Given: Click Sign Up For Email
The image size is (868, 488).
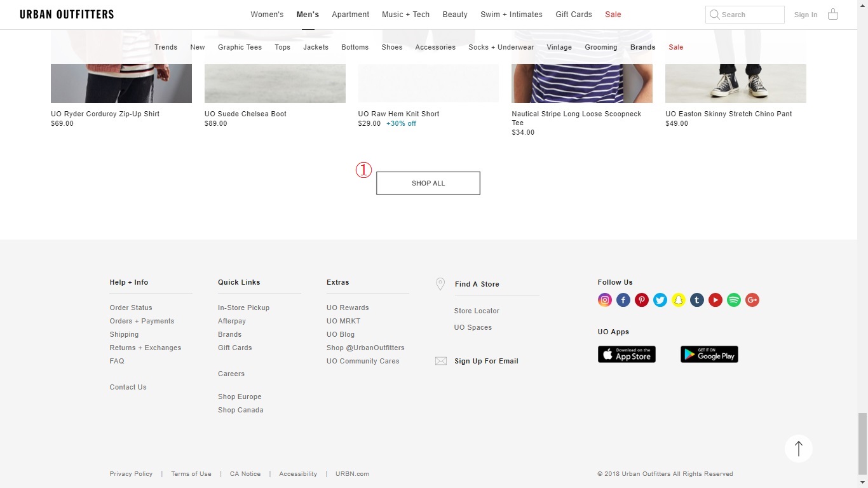Looking at the screenshot, I should [x=486, y=361].
